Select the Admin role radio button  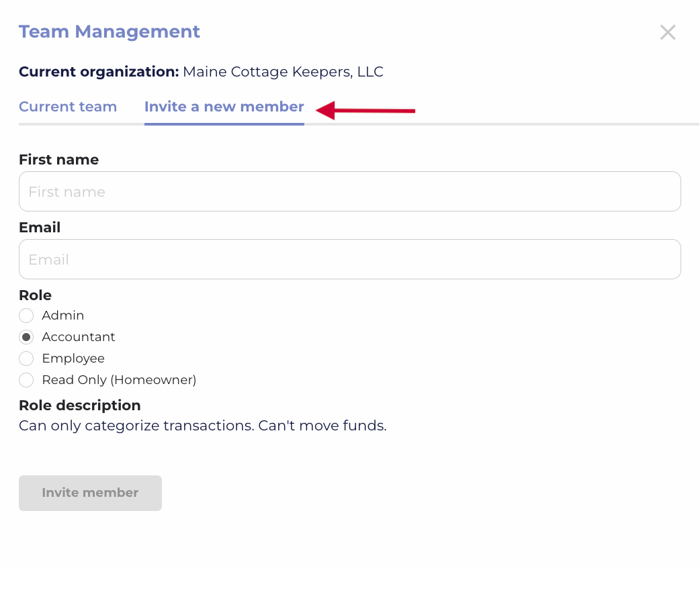(x=26, y=316)
